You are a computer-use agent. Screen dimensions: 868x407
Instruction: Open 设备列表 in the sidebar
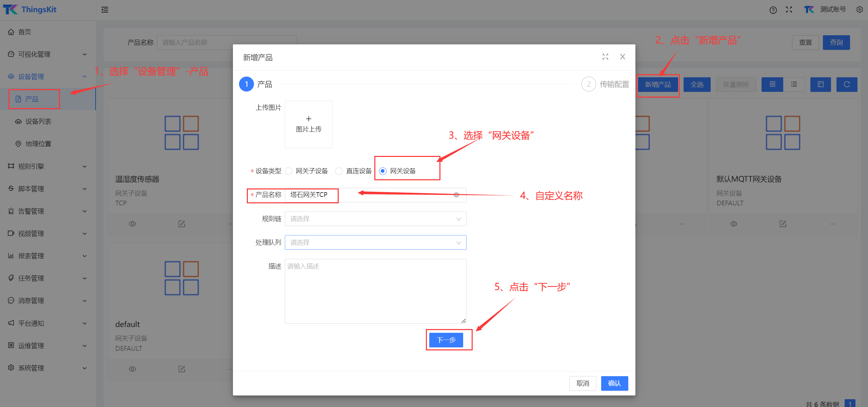(48, 121)
